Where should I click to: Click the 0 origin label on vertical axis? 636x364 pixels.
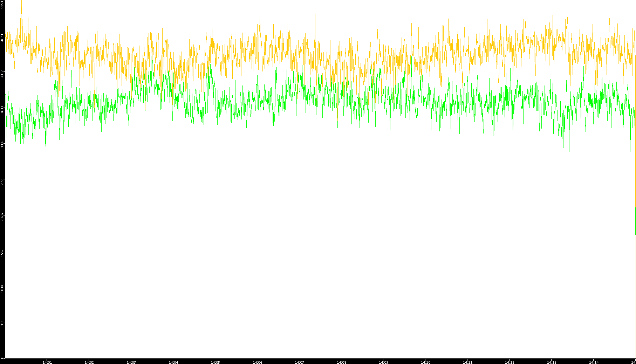click(2, 358)
